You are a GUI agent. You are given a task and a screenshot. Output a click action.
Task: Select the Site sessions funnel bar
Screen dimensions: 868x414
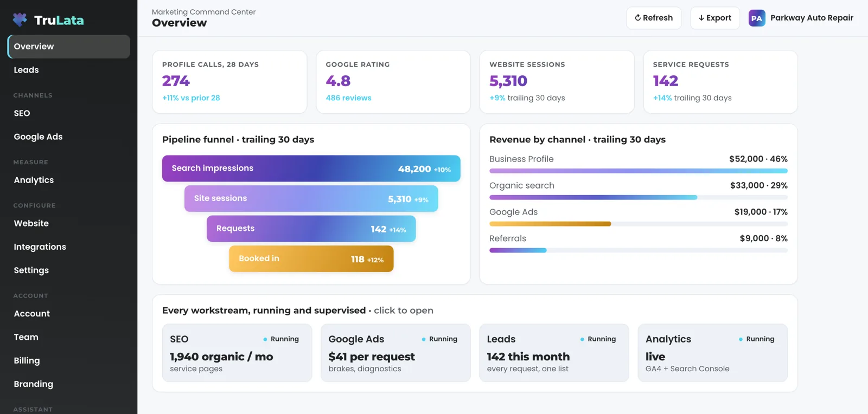[x=311, y=199]
